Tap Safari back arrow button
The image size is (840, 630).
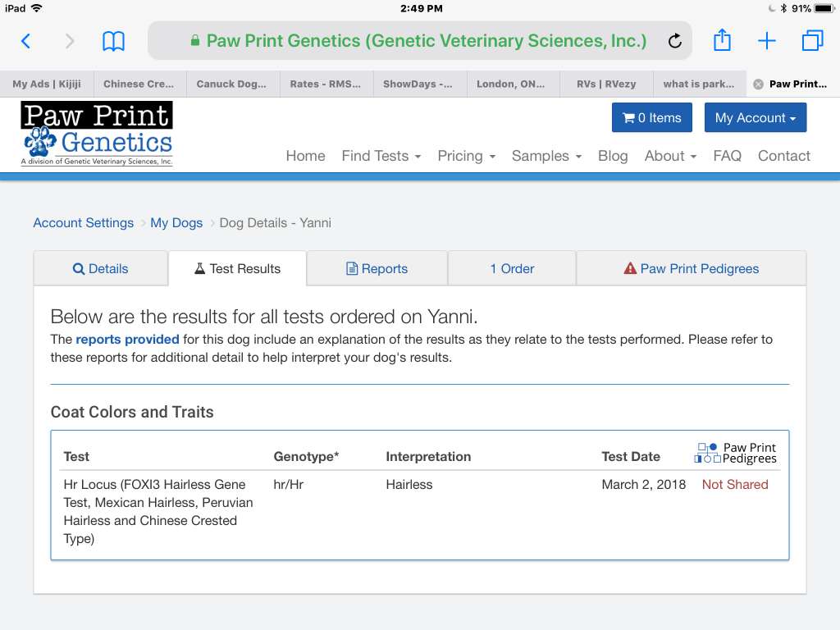[25, 41]
